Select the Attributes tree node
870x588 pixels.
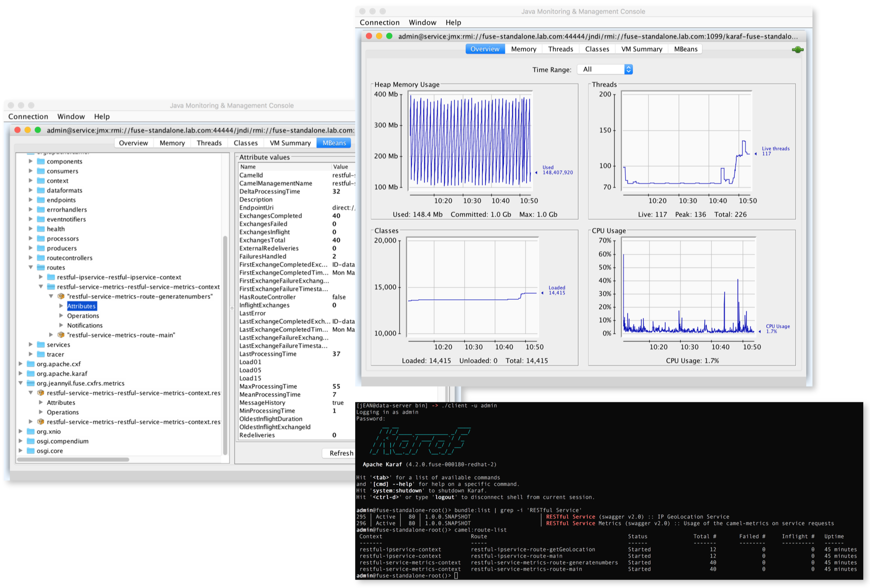pyautogui.click(x=81, y=306)
